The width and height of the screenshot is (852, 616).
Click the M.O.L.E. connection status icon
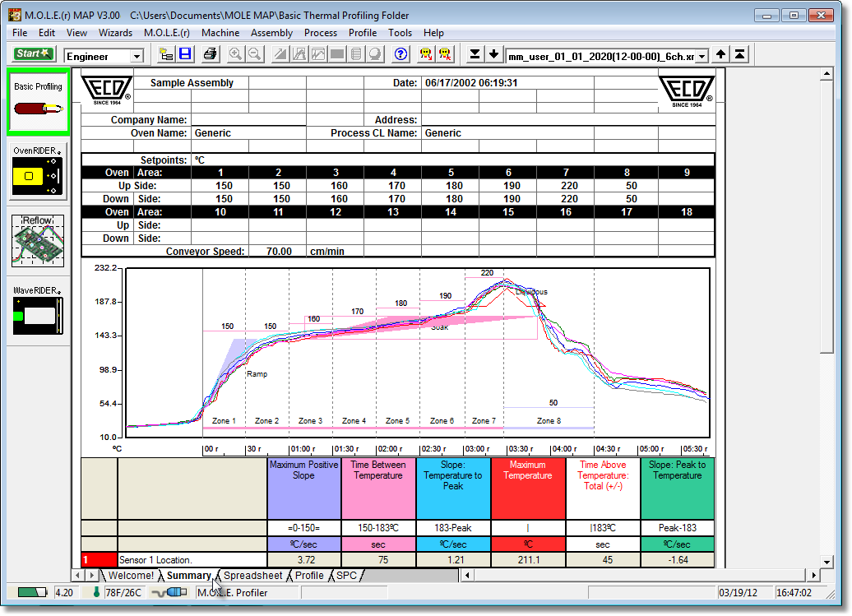pos(169,592)
